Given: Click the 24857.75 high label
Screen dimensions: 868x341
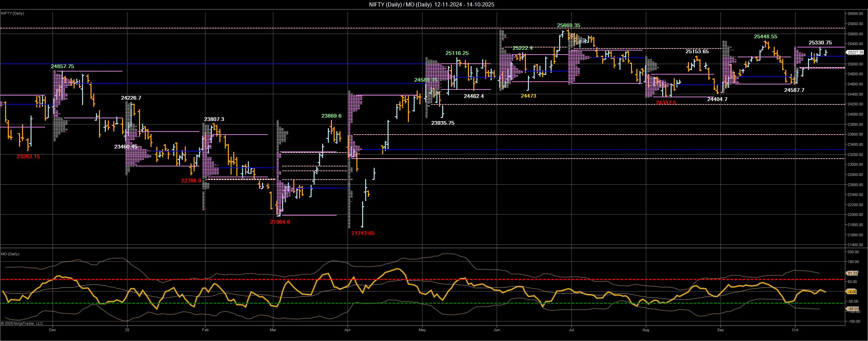Looking at the screenshot, I should (62, 66).
